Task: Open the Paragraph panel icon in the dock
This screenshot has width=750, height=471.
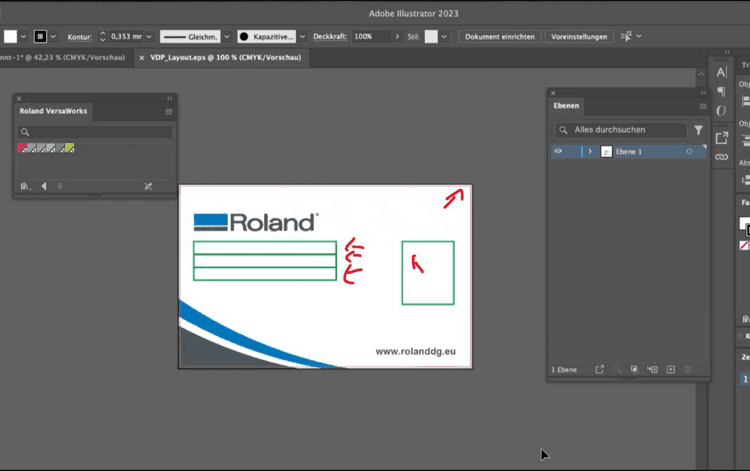Action: click(722, 91)
